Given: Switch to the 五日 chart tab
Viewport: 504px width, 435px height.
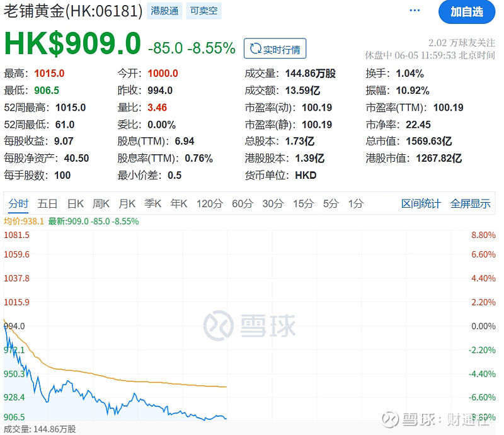Looking at the screenshot, I should pyautogui.click(x=47, y=204).
